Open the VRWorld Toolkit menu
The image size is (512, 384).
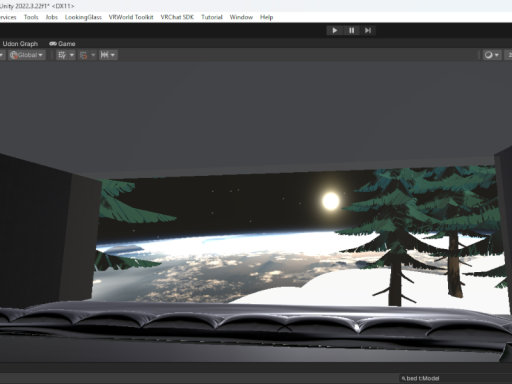(131, 17)
